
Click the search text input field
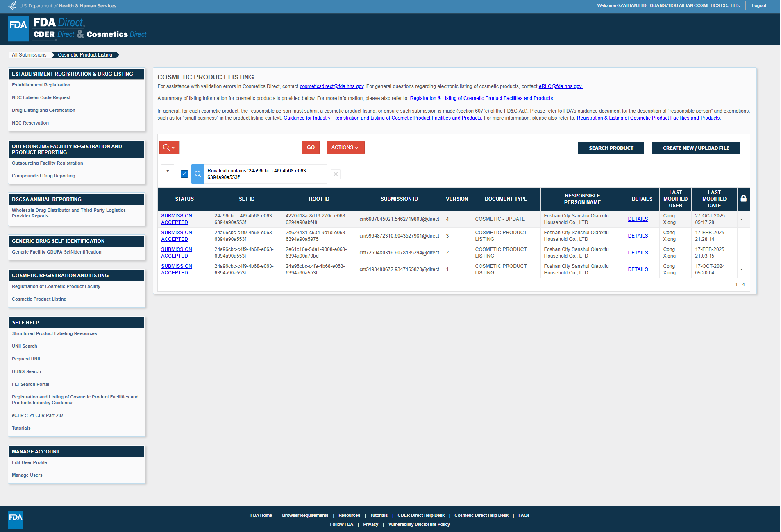click(241, 147)
